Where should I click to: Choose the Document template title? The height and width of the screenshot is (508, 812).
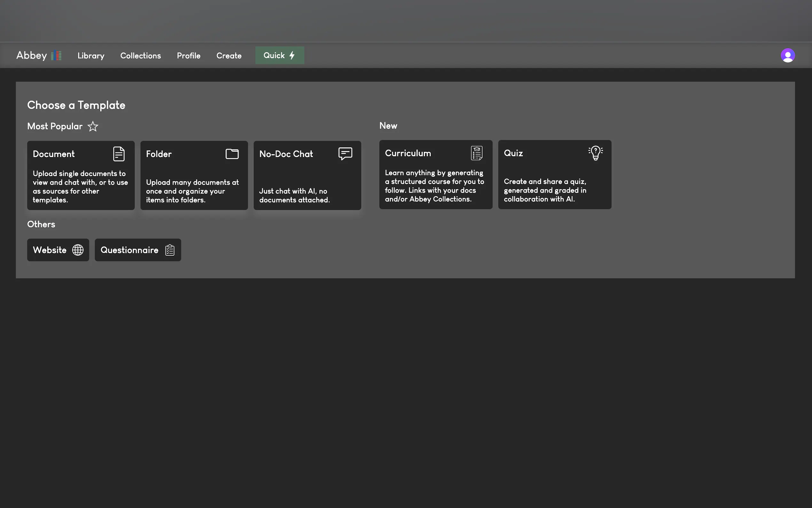54,154
